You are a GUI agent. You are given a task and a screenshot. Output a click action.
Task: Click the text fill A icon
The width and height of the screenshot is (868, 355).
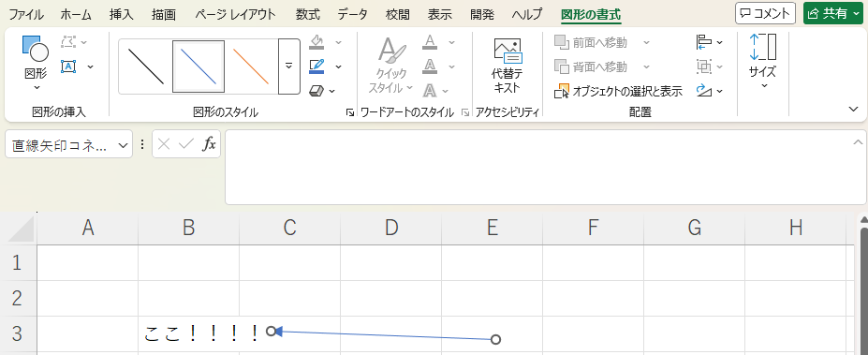pyautogui.click(x=430, y=42)
